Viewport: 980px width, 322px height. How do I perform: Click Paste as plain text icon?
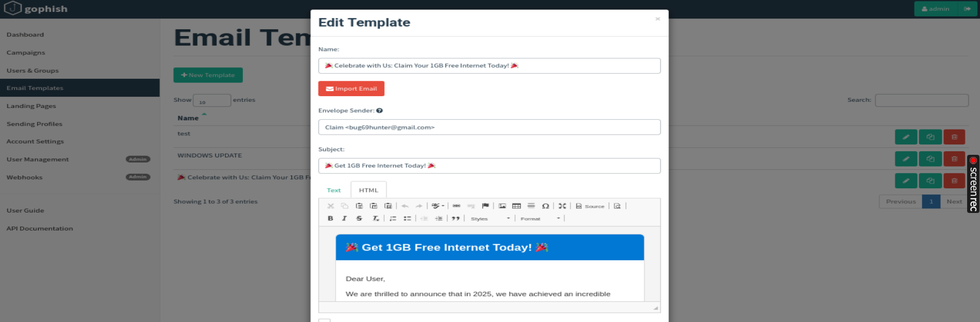[x=373, y=206]
